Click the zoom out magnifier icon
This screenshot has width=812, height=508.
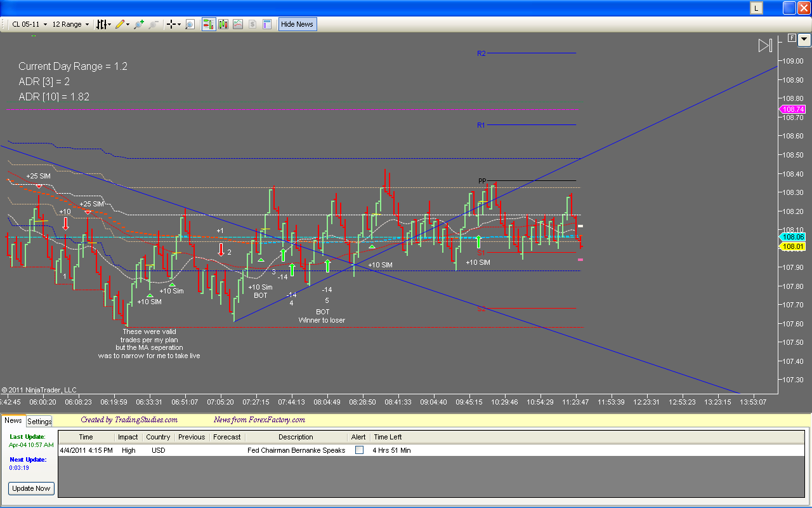pos(153,24)
